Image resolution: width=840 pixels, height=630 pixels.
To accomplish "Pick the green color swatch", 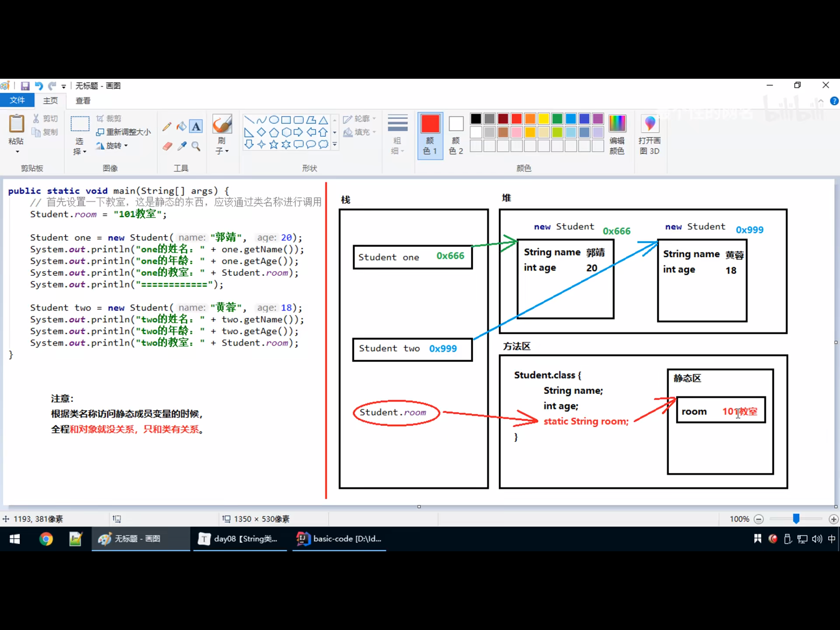I will pos(557,119).
